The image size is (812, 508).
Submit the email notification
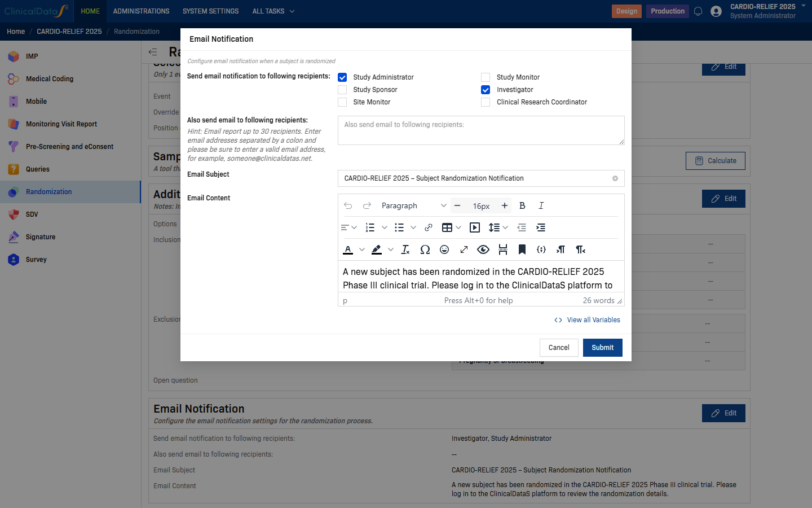(x=603, y=348)
